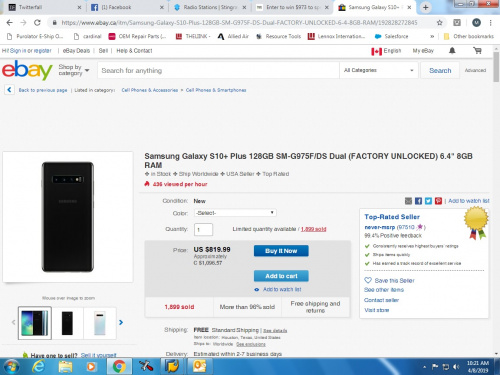Select the black phone thumbnail
The height and width of the screenshot is (375, 500).
coord(67,323)
